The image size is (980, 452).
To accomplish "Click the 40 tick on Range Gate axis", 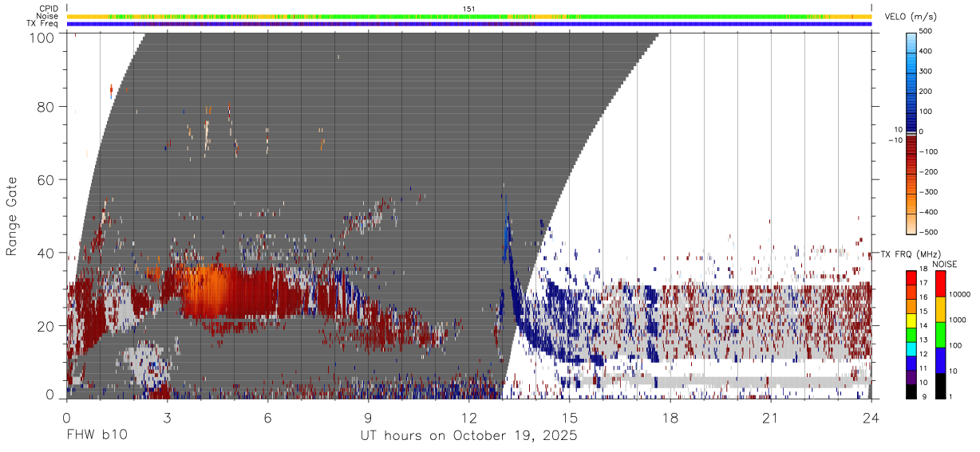I will pyautogui.click(x=46, y=254).
